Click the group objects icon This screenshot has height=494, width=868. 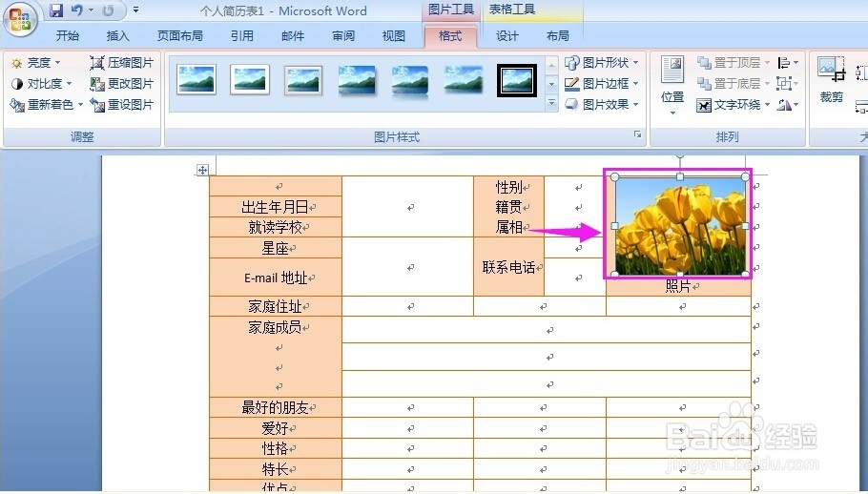(x=787, y=84)
